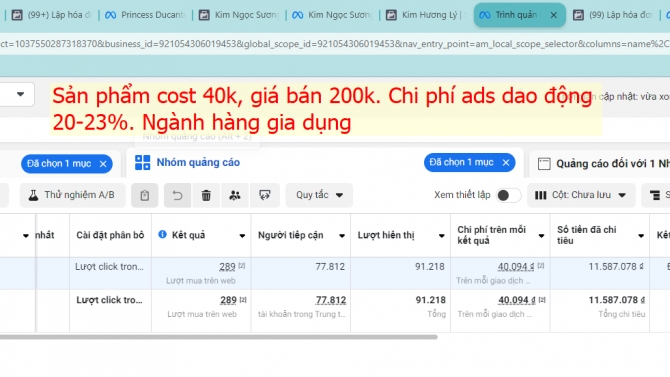Switch to the Princess Ducante browser tab
The height and width of the screenshot is (377, 670).
[x=145, y=15]
